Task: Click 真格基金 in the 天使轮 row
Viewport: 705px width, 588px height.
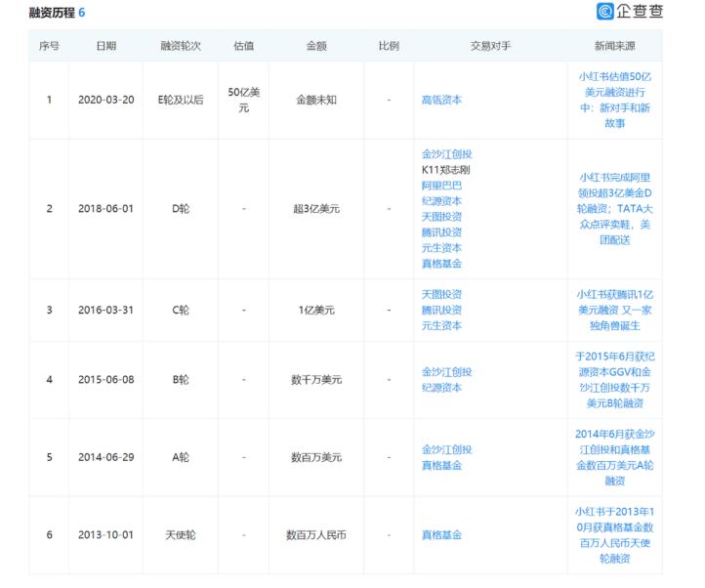Action: [x=441, y=535]
